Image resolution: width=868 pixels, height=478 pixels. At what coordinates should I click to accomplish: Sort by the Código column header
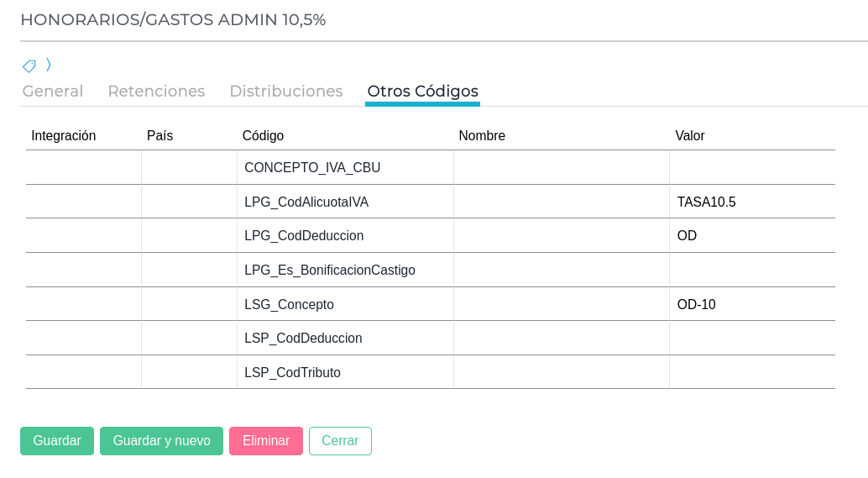(x=263, y=136)
